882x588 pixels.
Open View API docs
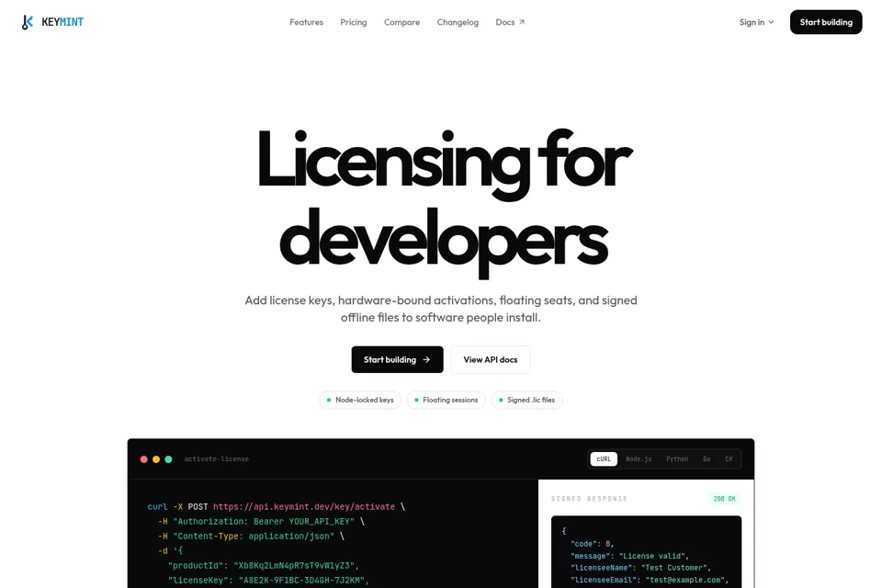click(490, 359)
